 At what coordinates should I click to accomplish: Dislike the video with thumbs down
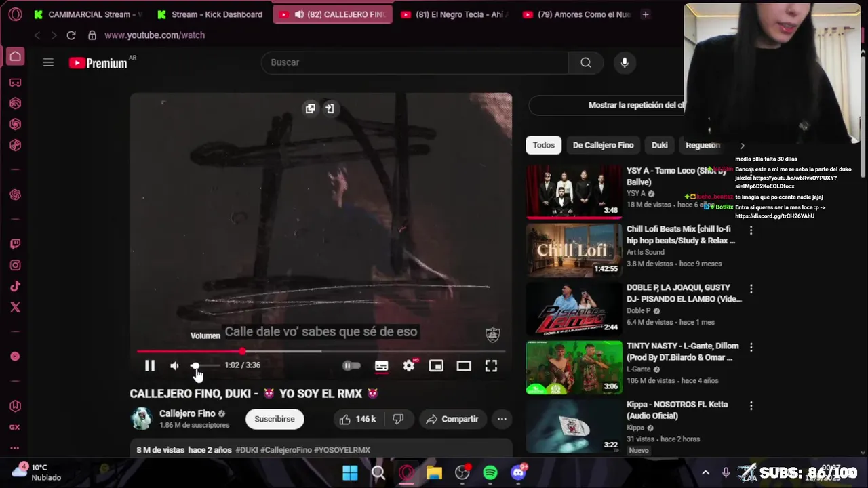[x=399, y=419]
